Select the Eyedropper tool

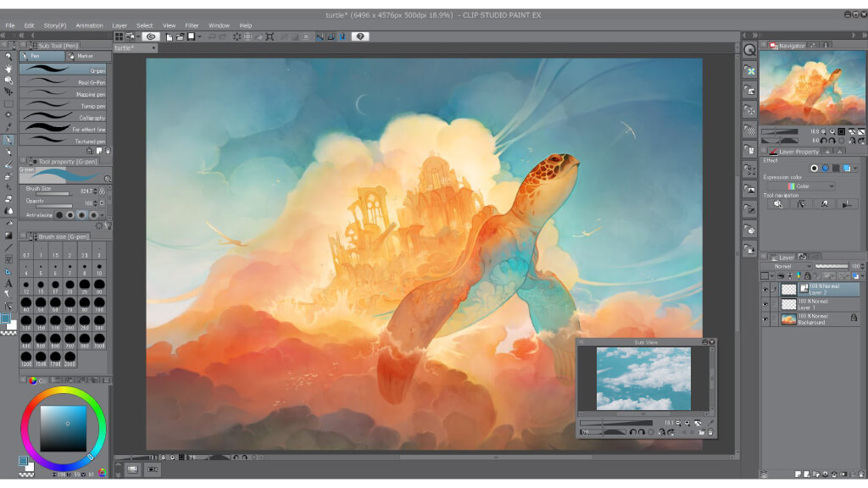tap(8, 127)
